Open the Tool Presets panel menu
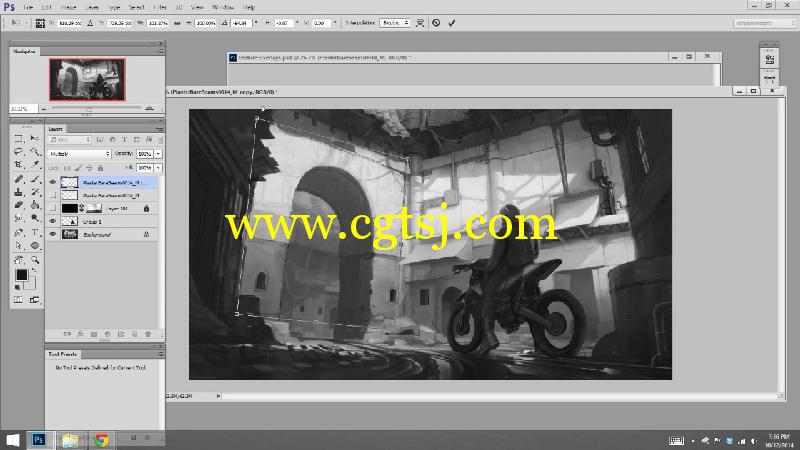The image size is (800, 450). [x=160, y=354]
